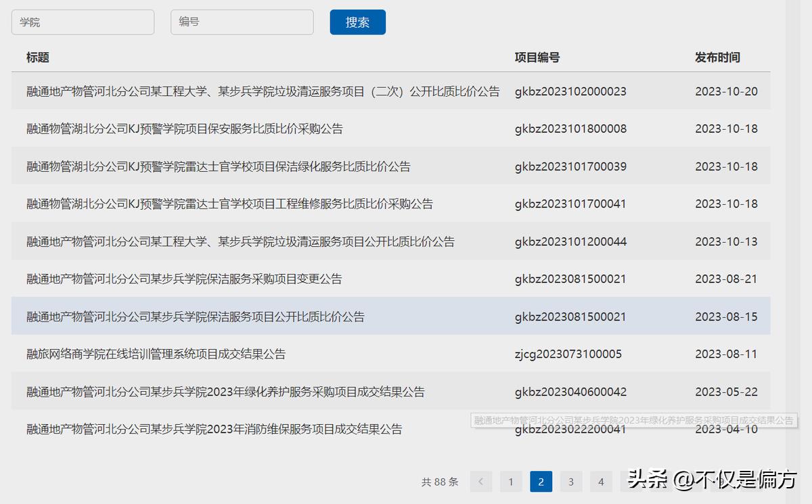The image size is (812, 504).
Task: Go to page 1 in pagination
Action: [x=511, y=482]
